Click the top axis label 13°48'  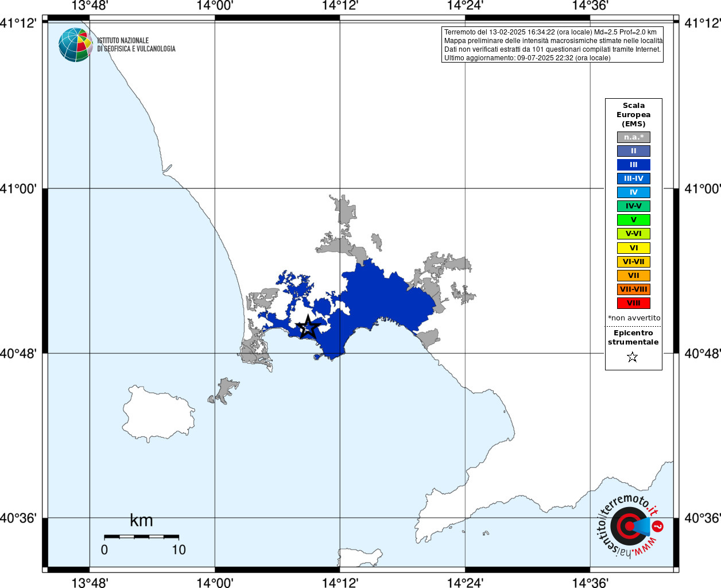pos(90,6)
